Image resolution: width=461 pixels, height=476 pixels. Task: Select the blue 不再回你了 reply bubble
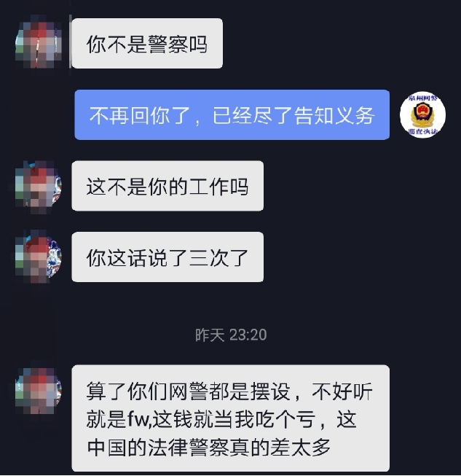click(232, 114)
